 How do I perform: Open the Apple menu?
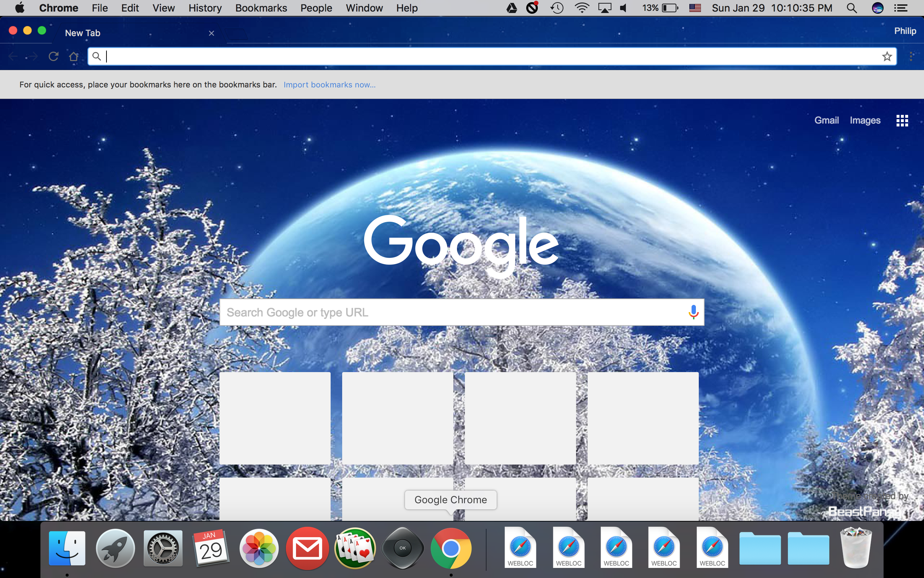(20, 8)
